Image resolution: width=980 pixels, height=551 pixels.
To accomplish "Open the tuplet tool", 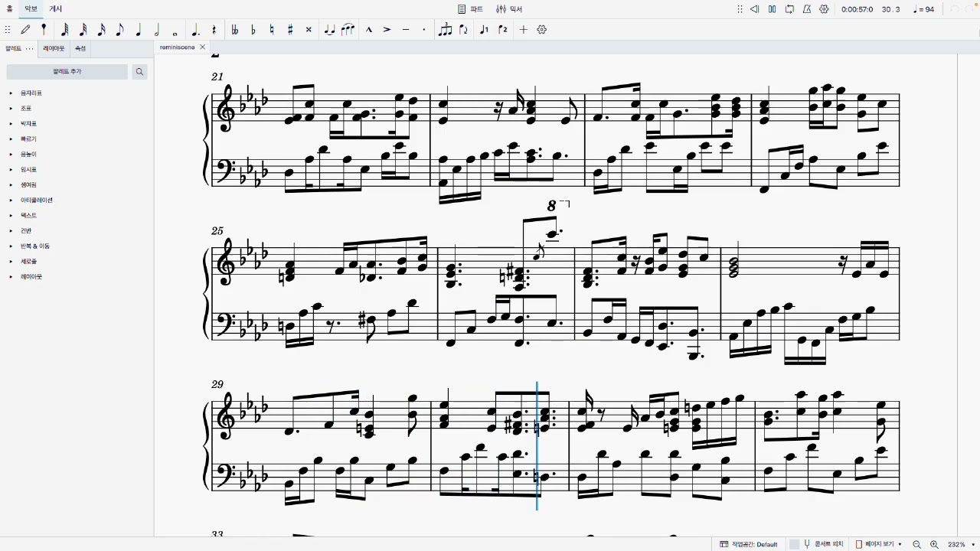I will pos(445,30).
